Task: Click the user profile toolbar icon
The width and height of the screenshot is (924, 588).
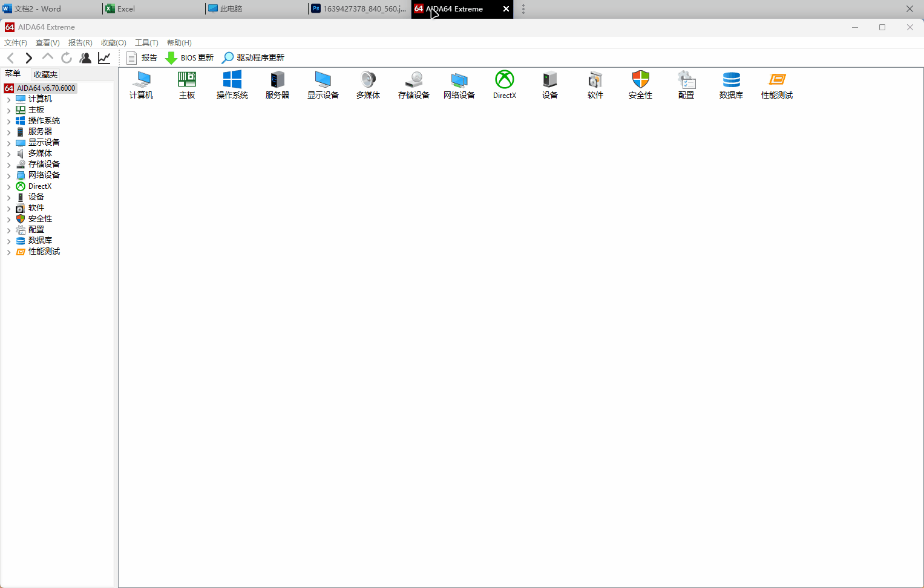Action: tap(85, 57)
